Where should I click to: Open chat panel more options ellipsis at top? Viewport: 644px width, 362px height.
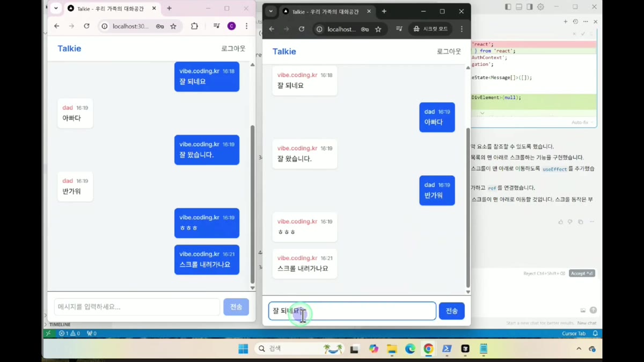pos(586,21)
